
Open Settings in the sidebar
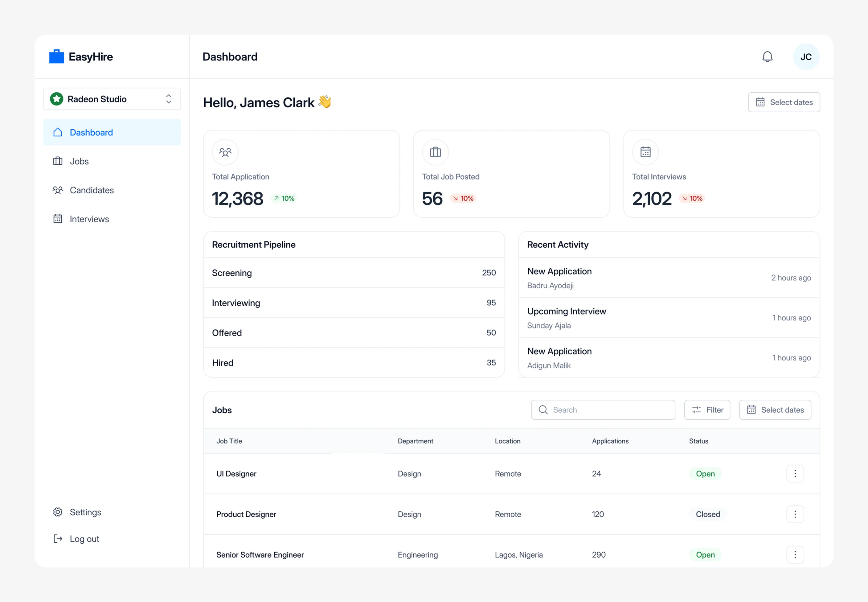click(112, 512)
